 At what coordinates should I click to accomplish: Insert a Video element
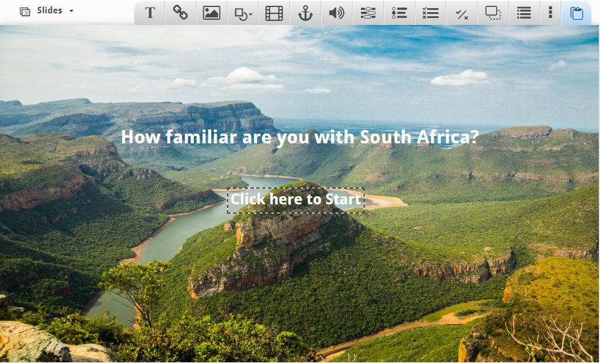[274, 13]
